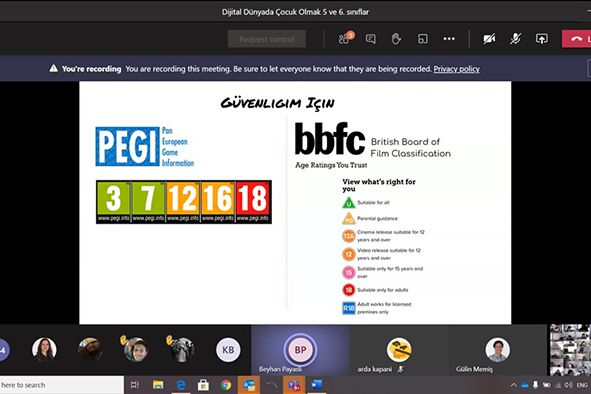Open the share content tray

(x=542, y=39)
